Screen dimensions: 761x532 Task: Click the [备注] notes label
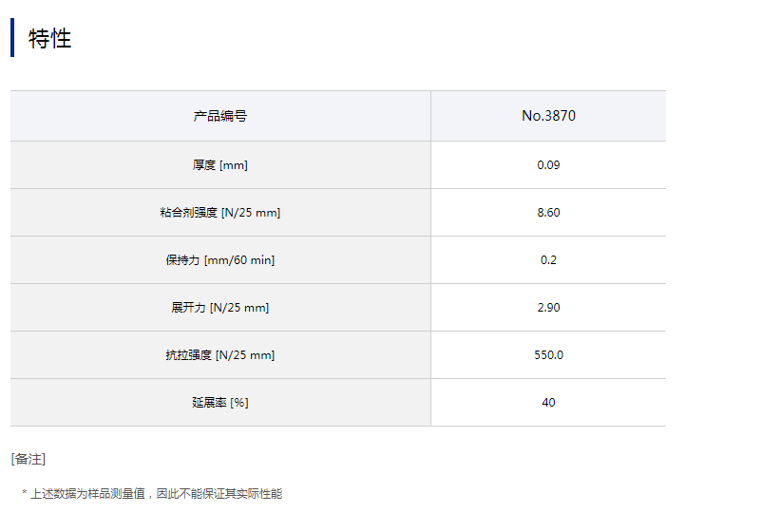[x=29, y=459]
